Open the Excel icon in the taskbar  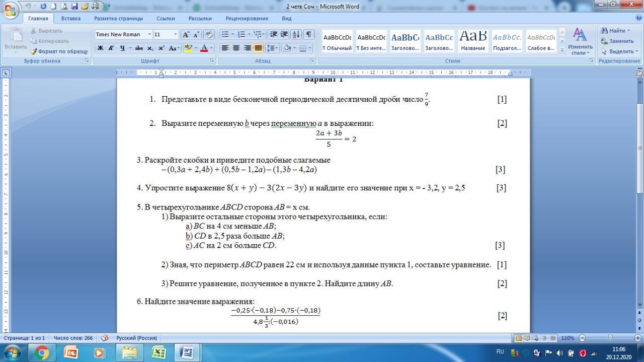pos(158,352)
